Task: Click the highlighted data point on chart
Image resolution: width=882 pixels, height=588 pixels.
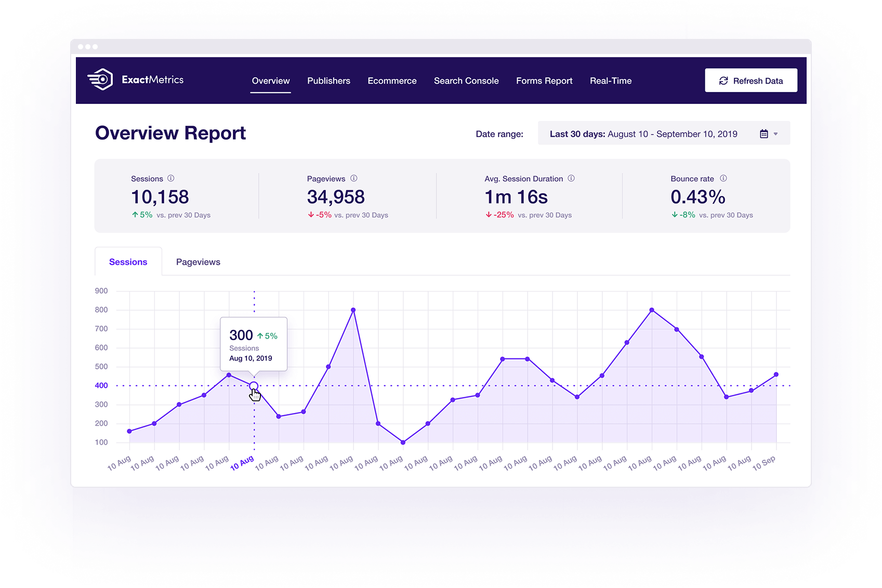Action: 254,386
